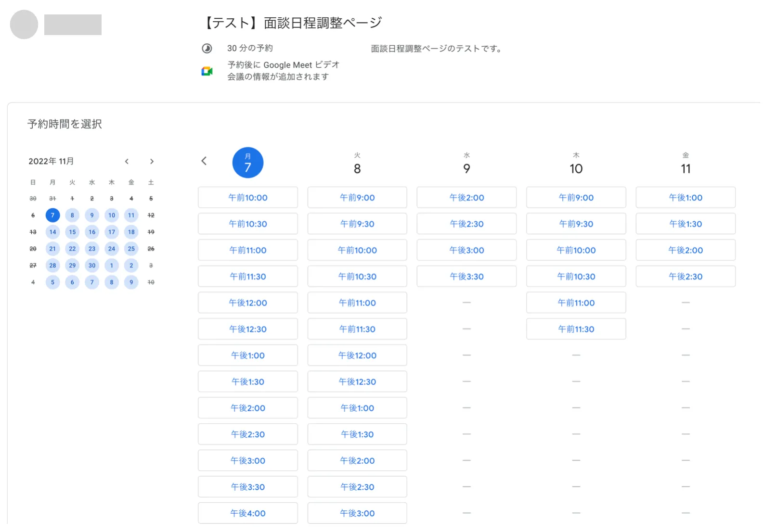Click the 2022年 11月 month label

(x=51, y=161)
